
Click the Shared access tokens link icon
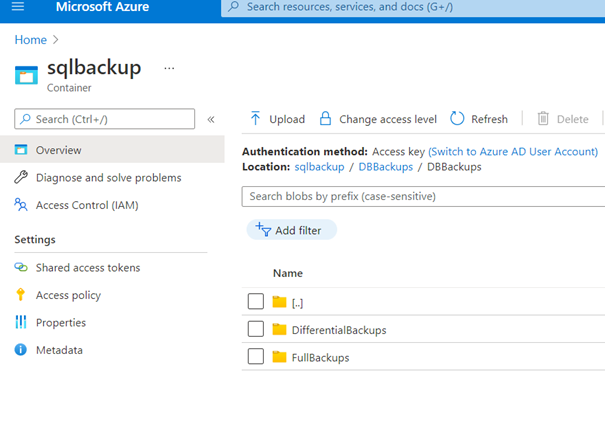coord(21,267)
